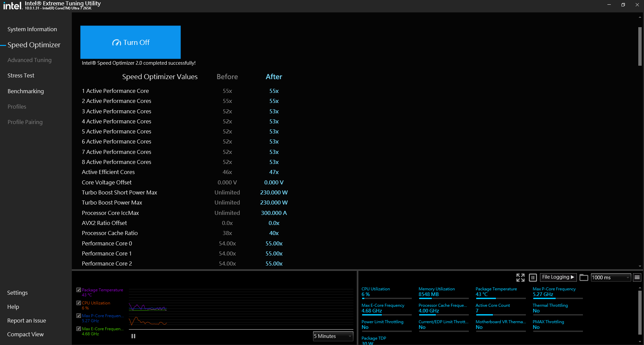Image resolution: width=644 pixels, height=345 pixels.
Task: Open the log folder icon
Action: click(x=584, y=277)
